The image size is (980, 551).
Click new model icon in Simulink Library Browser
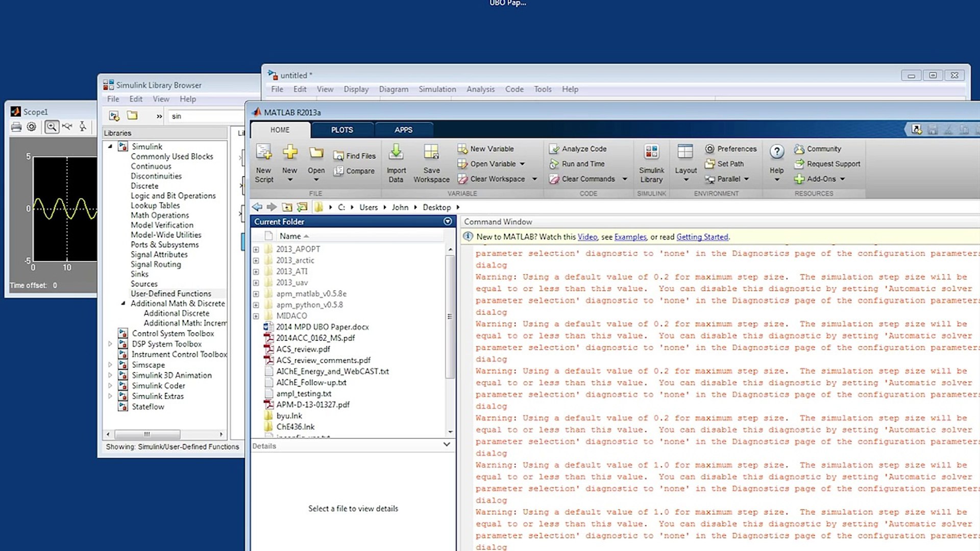pos(114,116)
